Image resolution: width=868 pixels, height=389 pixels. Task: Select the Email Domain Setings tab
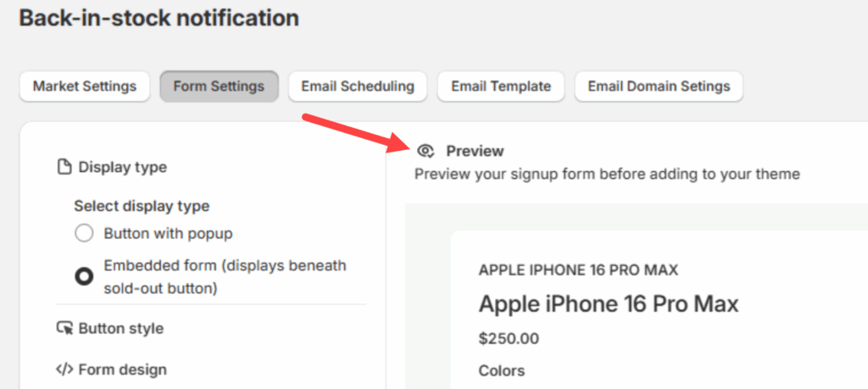659,86
